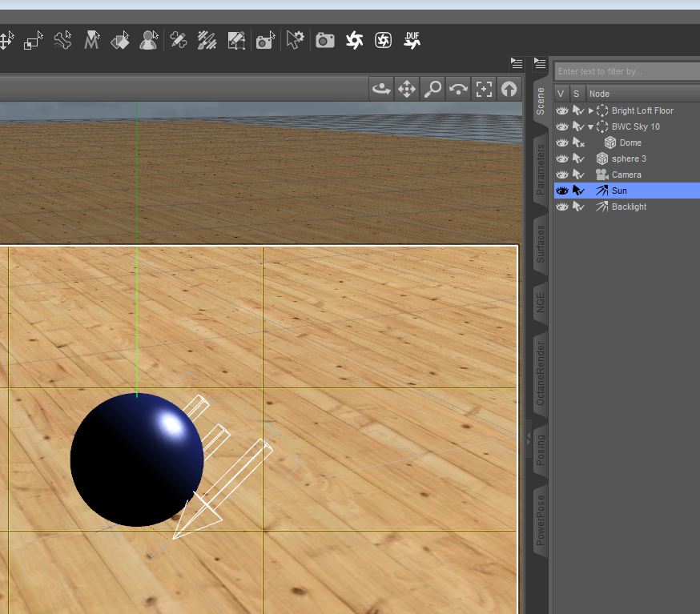
Task: Click the scene filter text field
Action: click(x=627, y=71)
